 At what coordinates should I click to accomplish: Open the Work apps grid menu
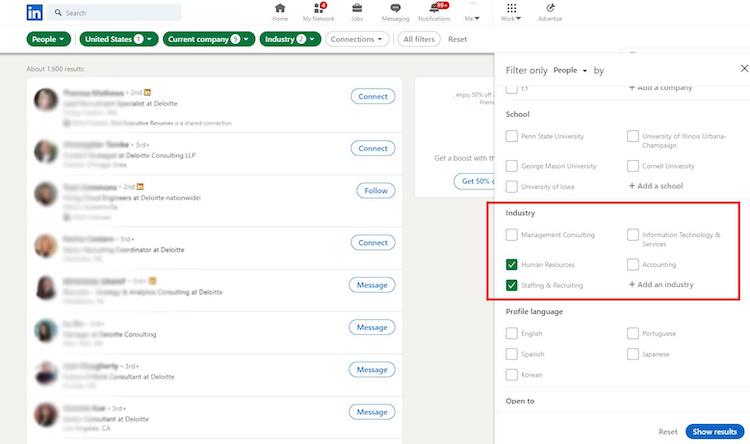[511, 12]
